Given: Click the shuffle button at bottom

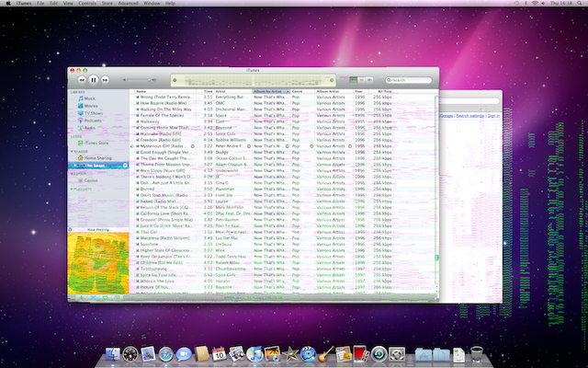Looking at the screenshot, I should pos(93,298).
